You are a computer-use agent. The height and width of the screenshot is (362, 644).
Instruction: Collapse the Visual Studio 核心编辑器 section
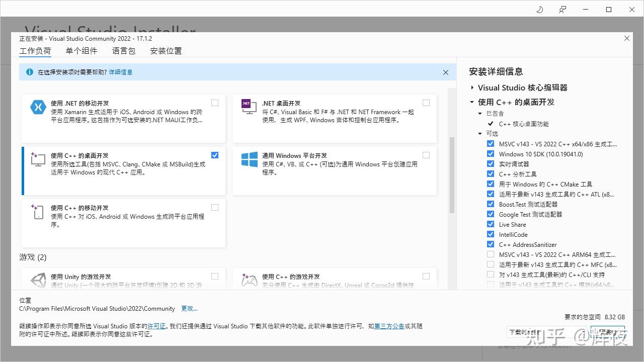pyautogui.click(x=472, y=87)
